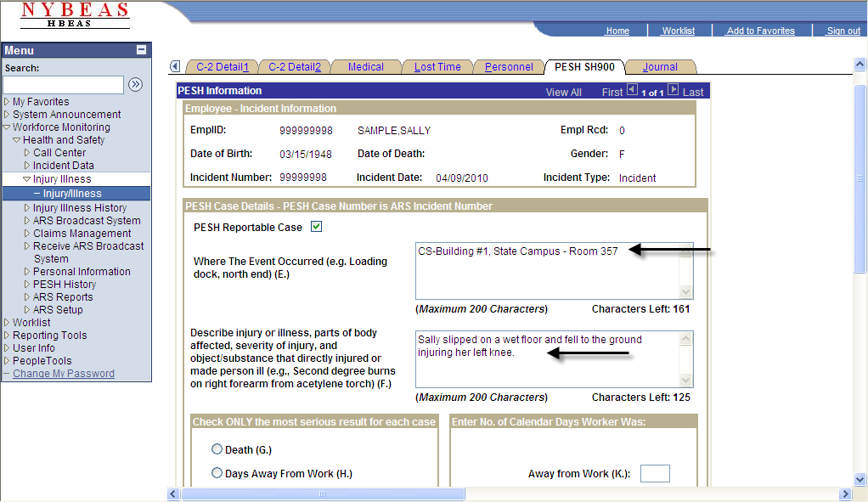Click Where The Event Occurred text area
The width and height of the screenshot is (868, 502).
click(x=554, y=271)
